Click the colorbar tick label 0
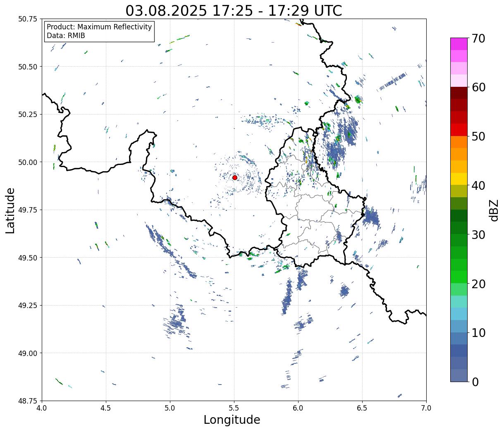This screenshot has height=430, width=504. 475,382
